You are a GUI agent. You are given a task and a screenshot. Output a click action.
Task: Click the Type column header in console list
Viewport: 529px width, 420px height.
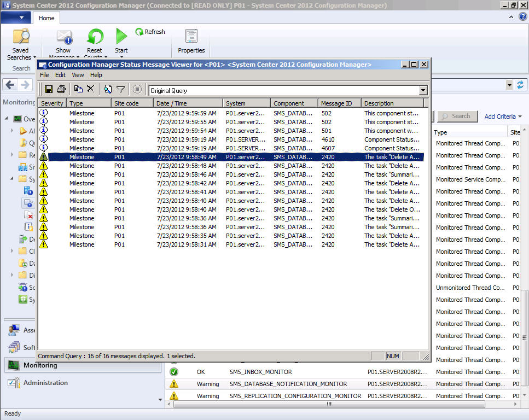point(469,132)
